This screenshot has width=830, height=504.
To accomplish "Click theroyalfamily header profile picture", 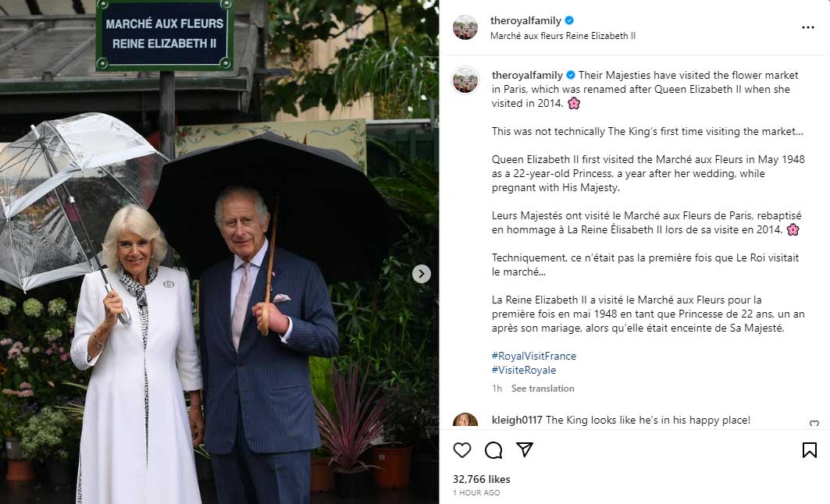I will (x=465, y=27).
